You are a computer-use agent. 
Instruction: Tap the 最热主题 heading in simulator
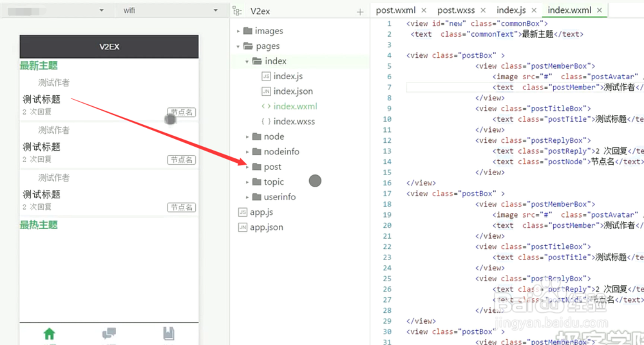(x=39, y=225)
